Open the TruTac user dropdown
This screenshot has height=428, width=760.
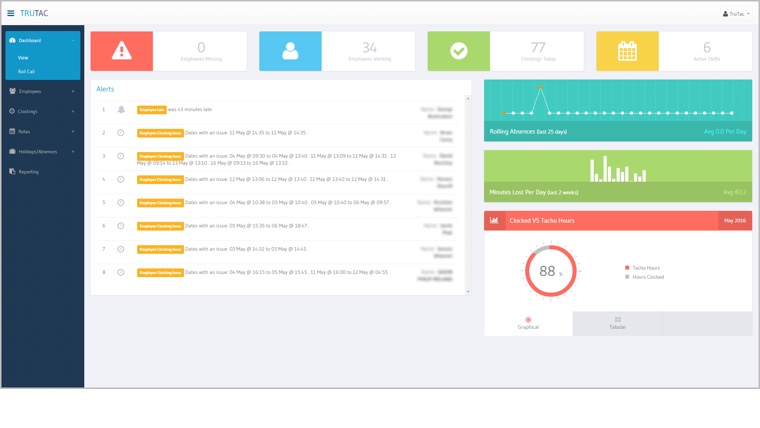736,14
